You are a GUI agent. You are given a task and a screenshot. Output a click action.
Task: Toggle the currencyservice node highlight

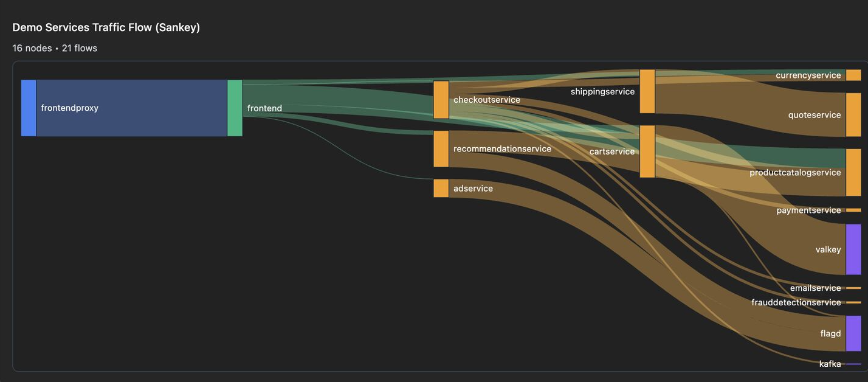click(x=854, y=74)
